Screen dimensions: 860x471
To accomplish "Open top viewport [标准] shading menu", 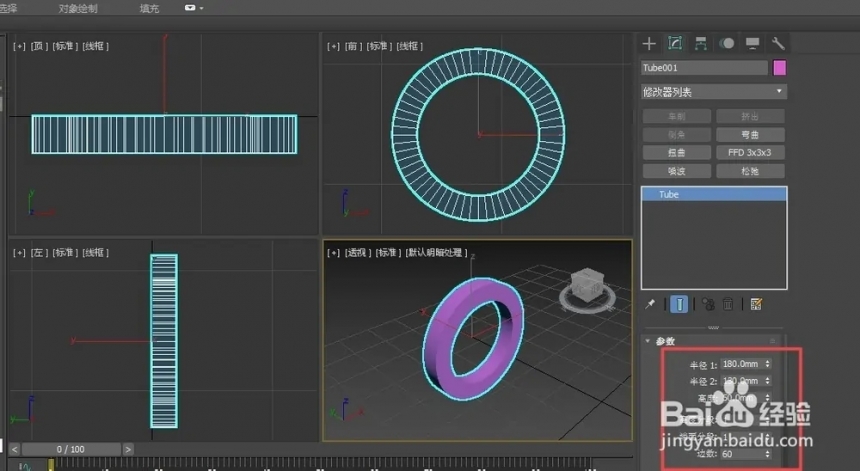I will coord(65,46).
